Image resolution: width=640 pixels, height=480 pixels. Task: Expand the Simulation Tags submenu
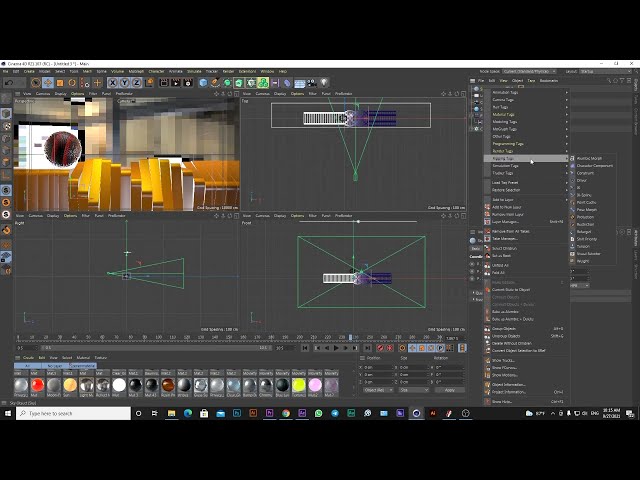(x=527, y=166)
